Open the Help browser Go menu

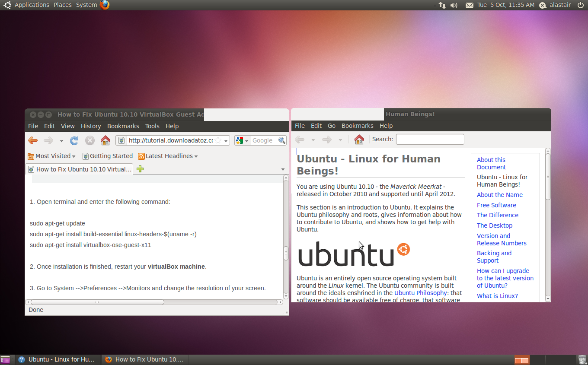pyautogui.click(x=332, y=126)
